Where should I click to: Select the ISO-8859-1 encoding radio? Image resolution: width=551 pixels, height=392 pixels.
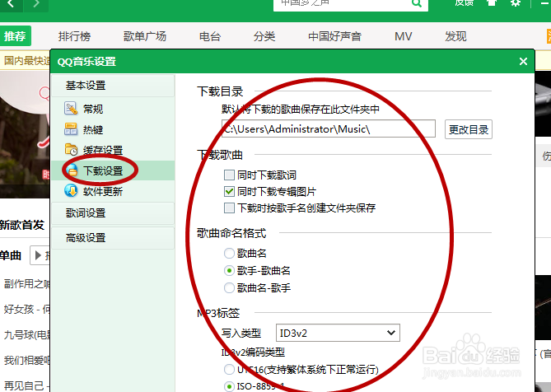(x=229, y=386)
